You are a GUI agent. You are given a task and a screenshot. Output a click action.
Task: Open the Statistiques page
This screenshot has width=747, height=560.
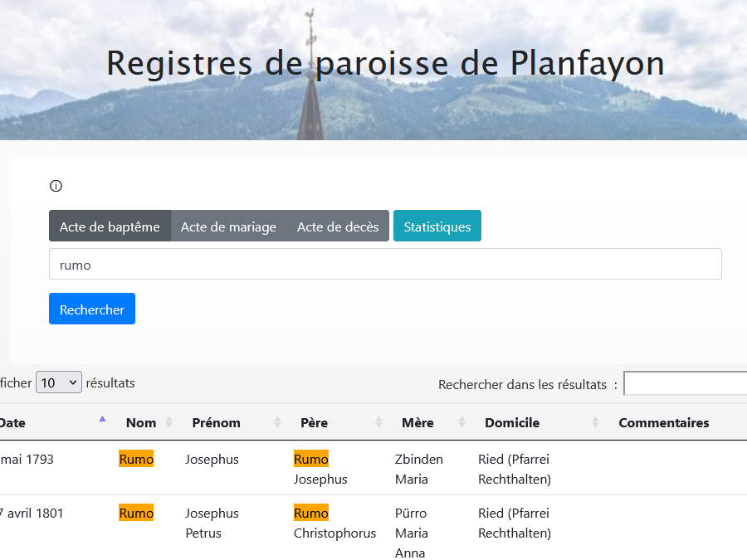click(437, 226)
